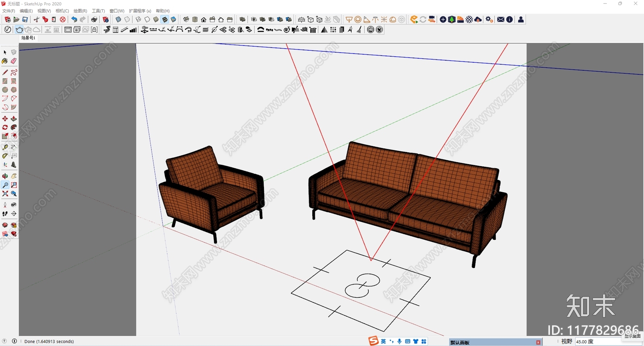The height and width of the screenshot is (346, 644).
Task: Select the Push/Pull tool
Action: (x=14, y=119)
